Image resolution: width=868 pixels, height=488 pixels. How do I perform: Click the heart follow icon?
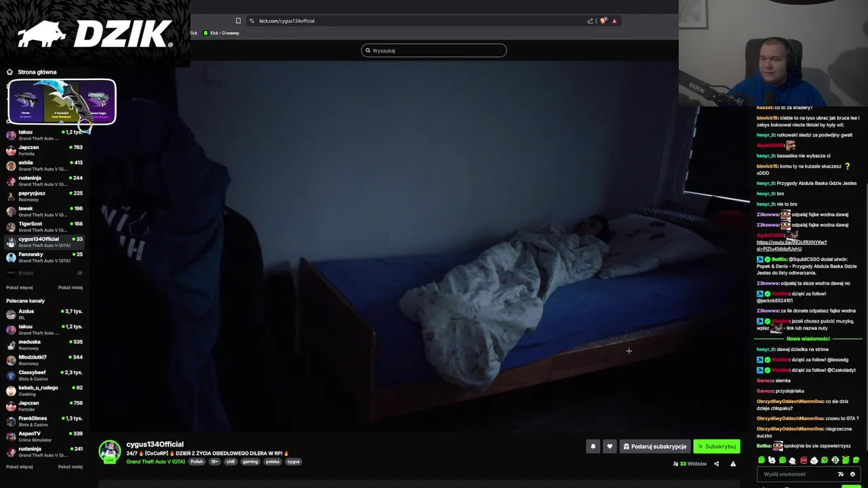(609, 447)
